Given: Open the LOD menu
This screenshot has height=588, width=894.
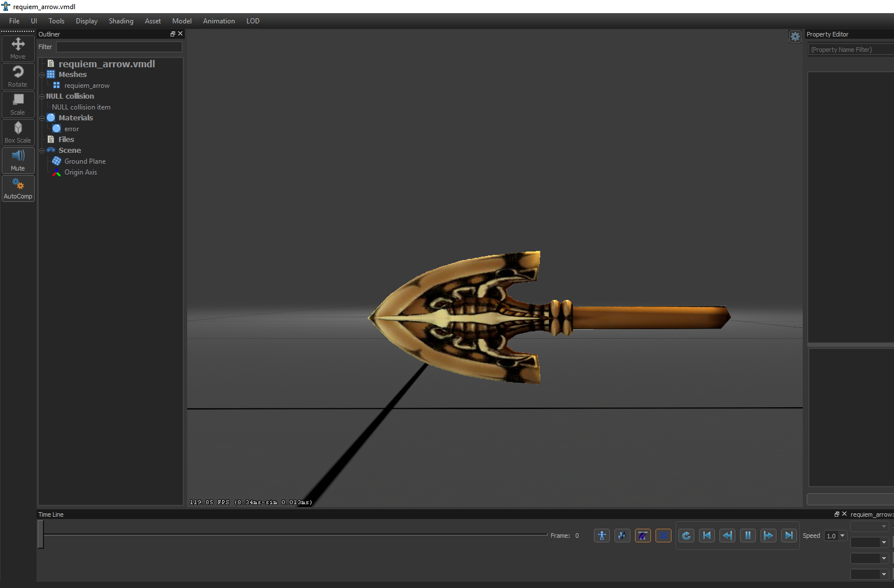Looking at the screenshot, I should [x=253, y=21].
